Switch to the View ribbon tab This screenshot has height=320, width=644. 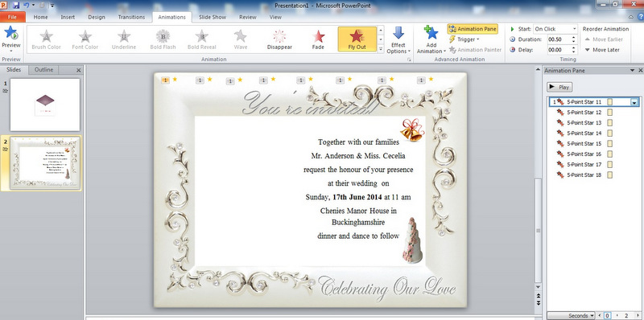pos(275,17)
